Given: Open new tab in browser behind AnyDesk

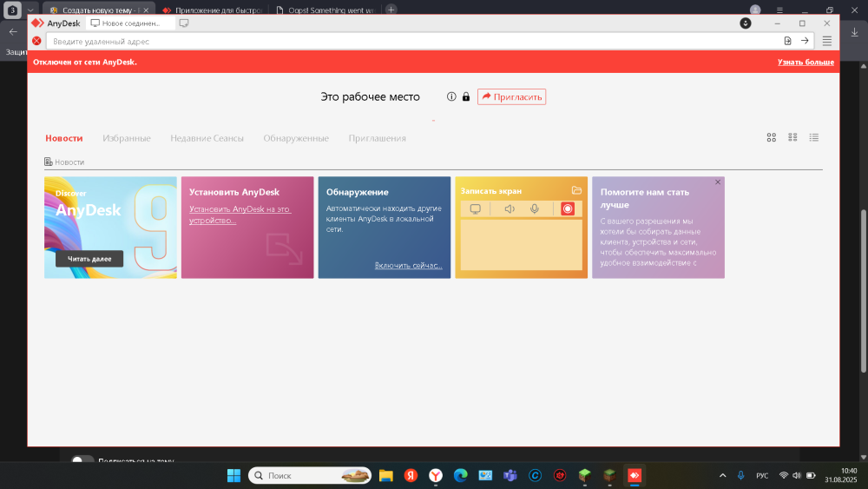Looking at the screenshot, I should [x=391, y=10].
